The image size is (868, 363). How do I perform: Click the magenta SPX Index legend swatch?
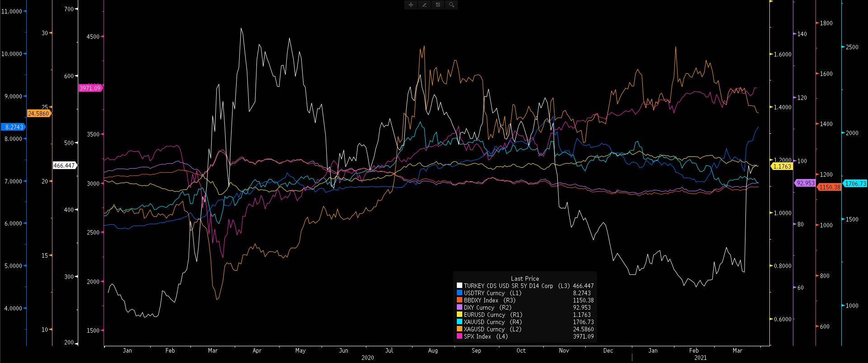coord(460,336)
